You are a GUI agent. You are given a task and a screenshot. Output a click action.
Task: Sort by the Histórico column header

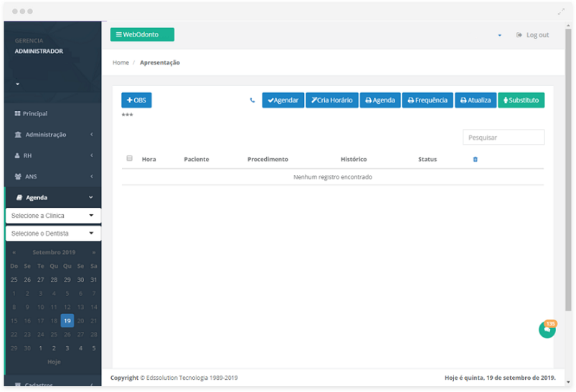pyautogui.click(x=354, y=159)
